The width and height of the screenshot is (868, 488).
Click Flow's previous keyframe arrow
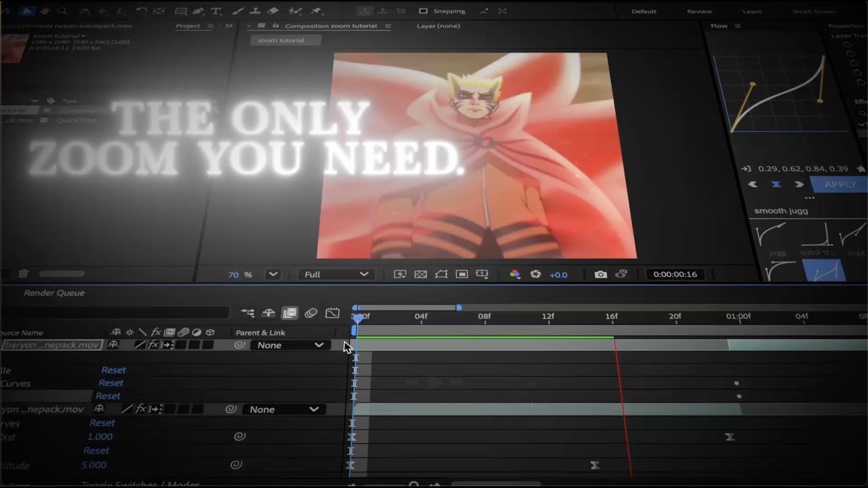click(x=753, y=184)
